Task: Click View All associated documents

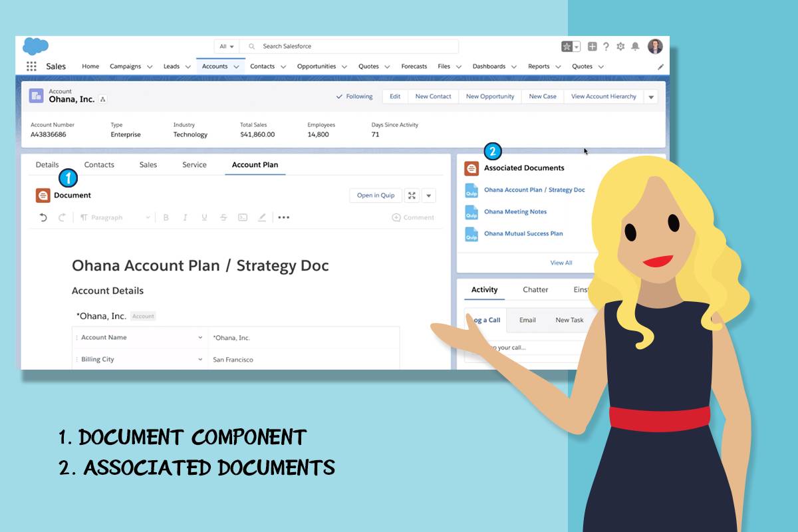Action: (x=561, y=263)
